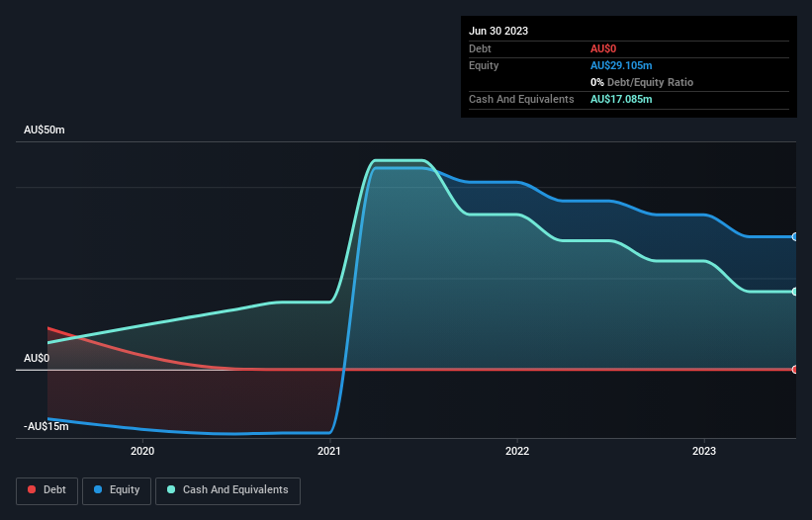Click the Cash value AU$17.085m
The image size is (812, 520).
point(621,99)
